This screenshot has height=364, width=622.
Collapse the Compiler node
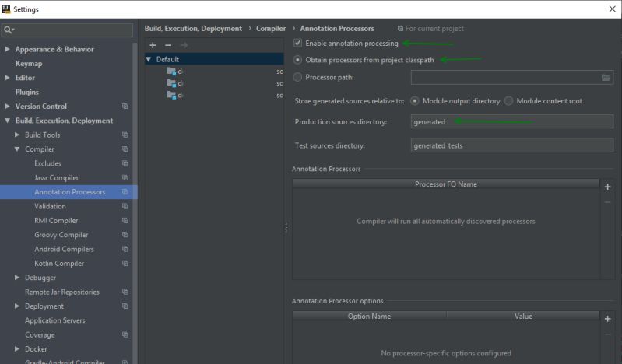pos(16,149)
